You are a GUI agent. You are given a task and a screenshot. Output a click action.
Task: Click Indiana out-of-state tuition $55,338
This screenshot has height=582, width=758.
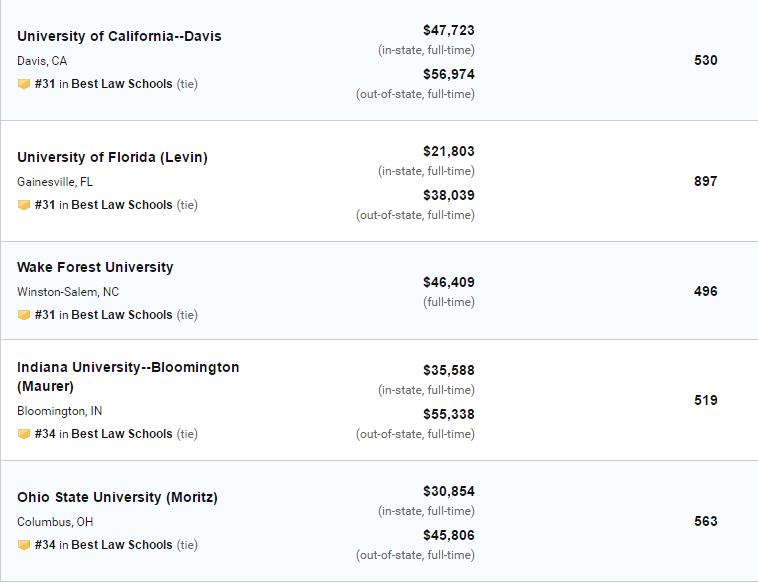[448, 414]
